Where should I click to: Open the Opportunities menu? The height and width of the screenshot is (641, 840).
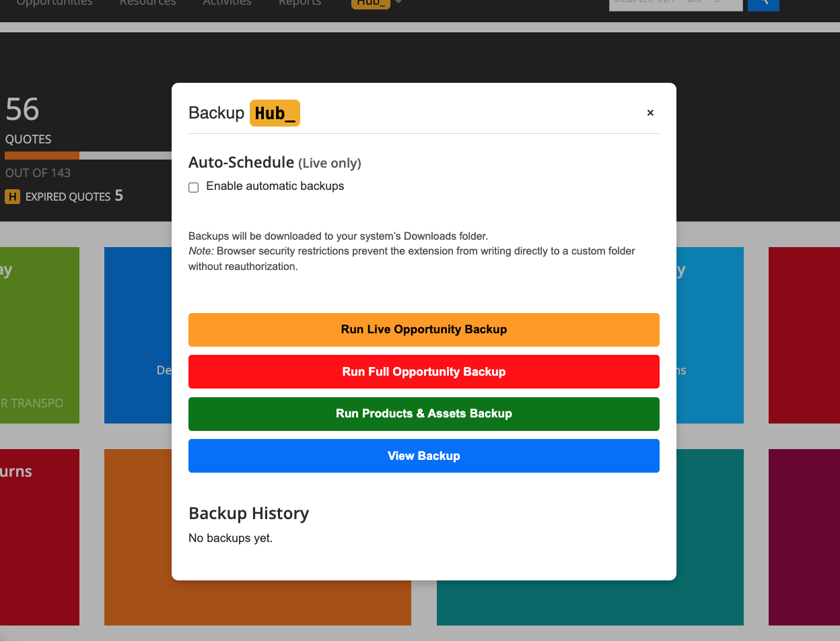(x=54, y=3)
